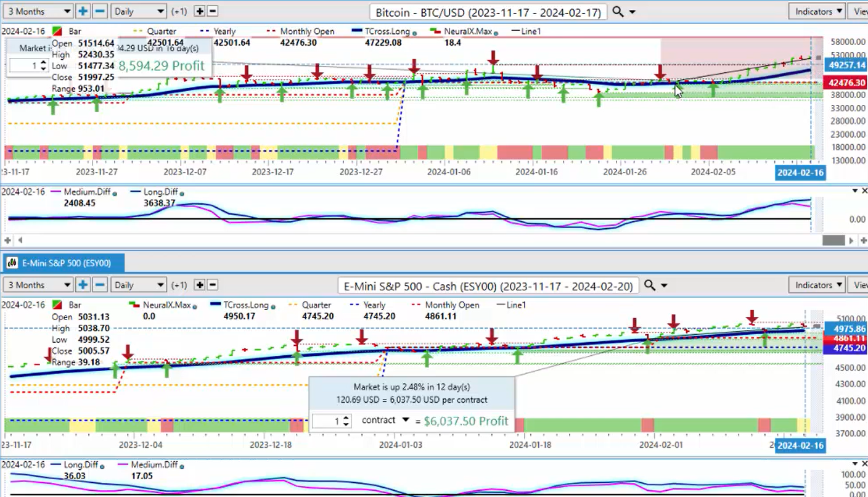Click blue plus zoom-in button on Bitcoin chart
868x497 pixels.
83,11
